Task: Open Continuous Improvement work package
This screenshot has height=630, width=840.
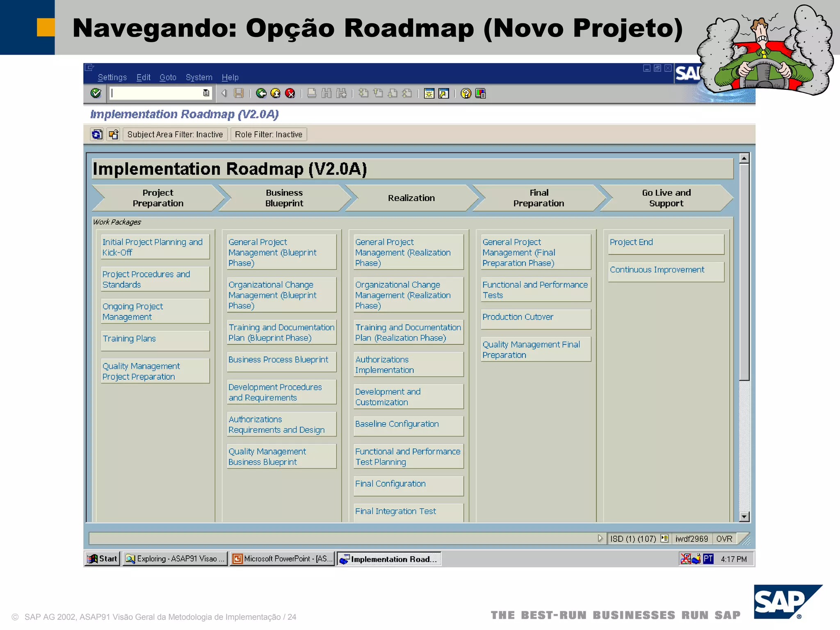Action: coord(666,272)
